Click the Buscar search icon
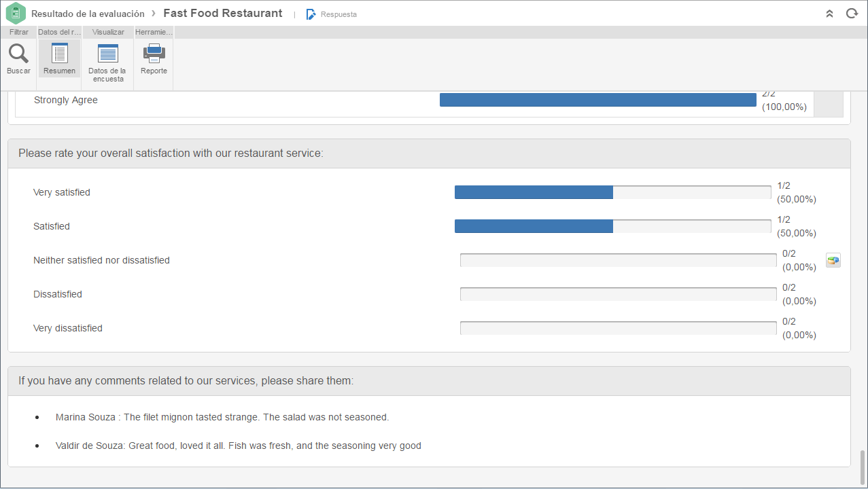 tap(18, 54)
